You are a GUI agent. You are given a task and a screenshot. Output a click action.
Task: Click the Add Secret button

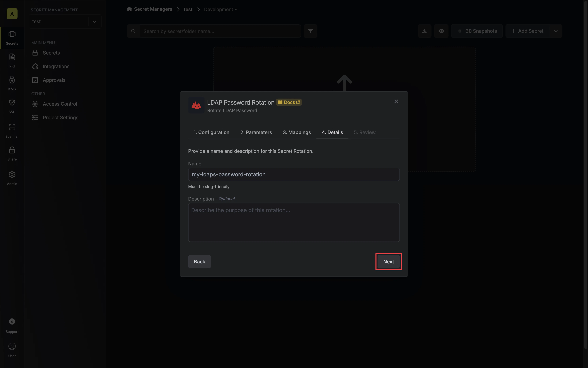(527, 31)
